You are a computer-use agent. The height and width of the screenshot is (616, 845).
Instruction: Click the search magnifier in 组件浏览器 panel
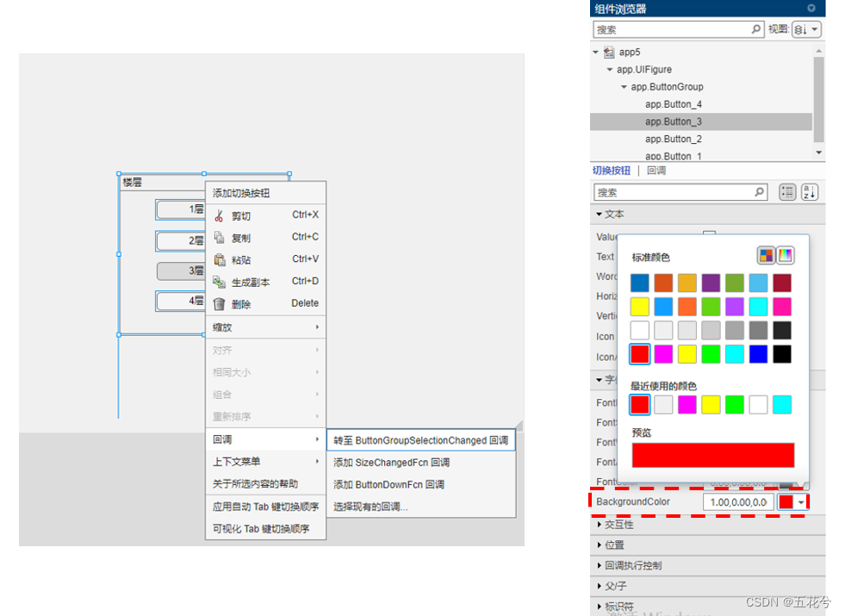click(756, 28)
